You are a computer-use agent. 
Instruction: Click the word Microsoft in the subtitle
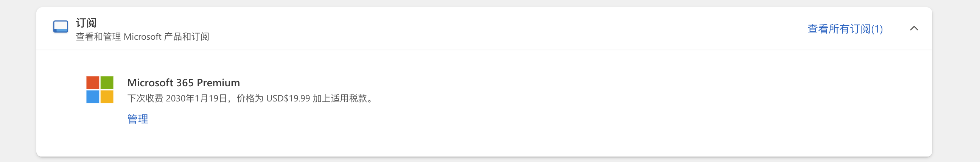(142, 37)
